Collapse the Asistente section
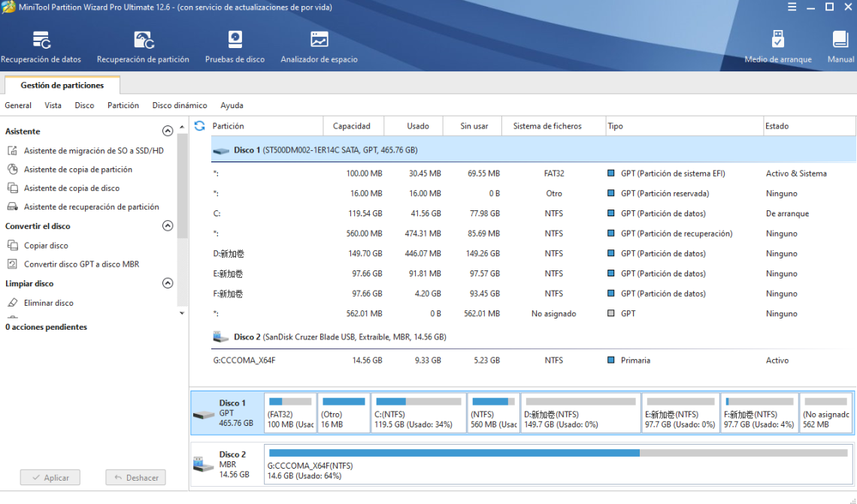Viewport: 857px width, 504px height. tap(168, 131)
